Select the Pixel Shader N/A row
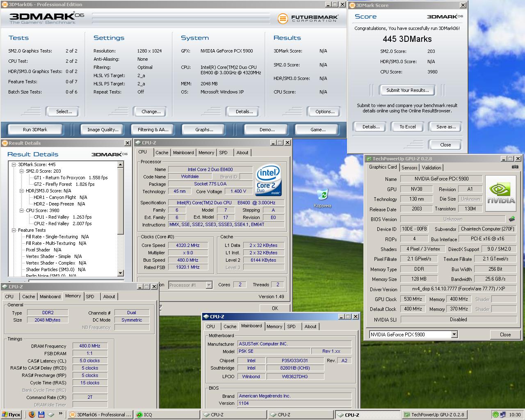This screenshot has height=420, width=525. tap(43, 250)
